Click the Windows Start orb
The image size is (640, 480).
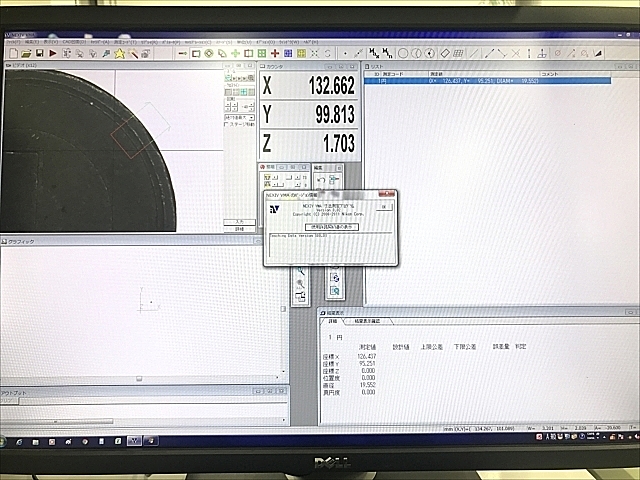click(2, 441)
